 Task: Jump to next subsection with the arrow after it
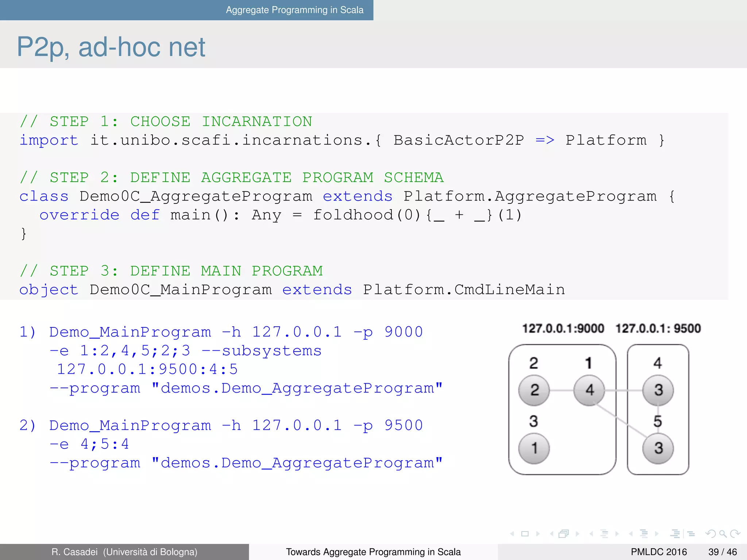617,534
